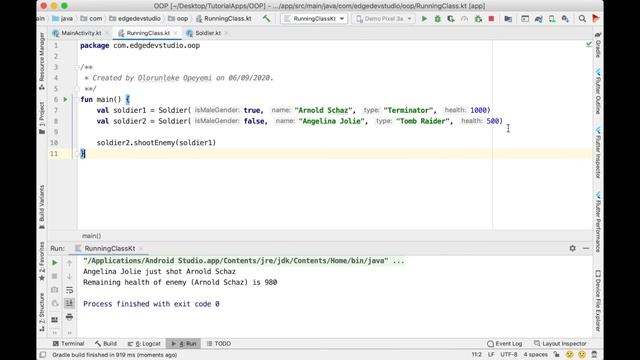Click the profiler gauge toolbar icon

click(464, 19)
